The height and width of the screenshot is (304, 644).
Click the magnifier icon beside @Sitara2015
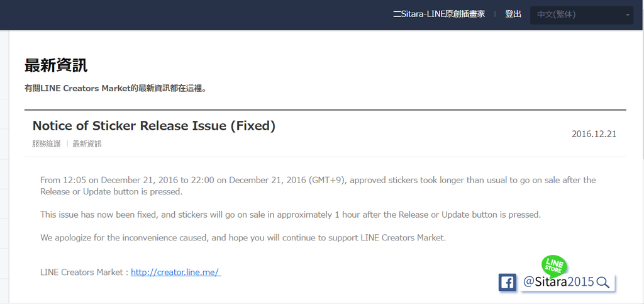tap(602, 282)
